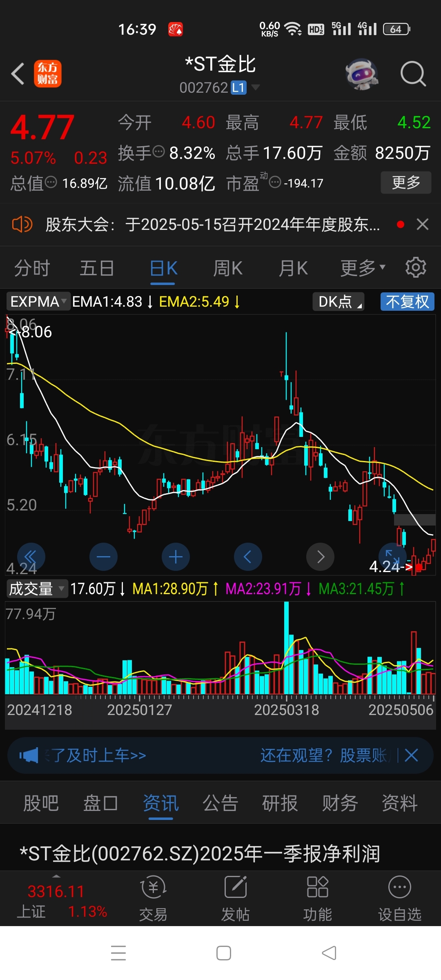
Task: Zoom in chart with plus button
Action: [176, 557]
